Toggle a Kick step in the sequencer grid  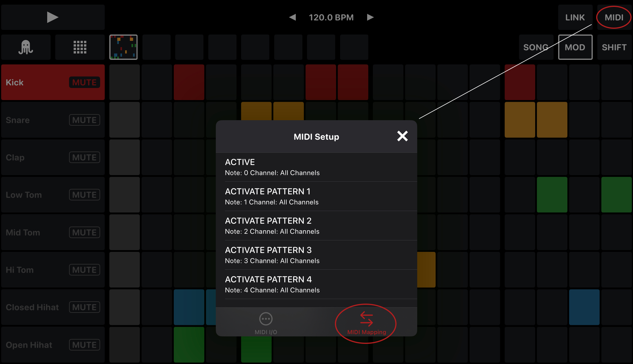click(189, 82)
